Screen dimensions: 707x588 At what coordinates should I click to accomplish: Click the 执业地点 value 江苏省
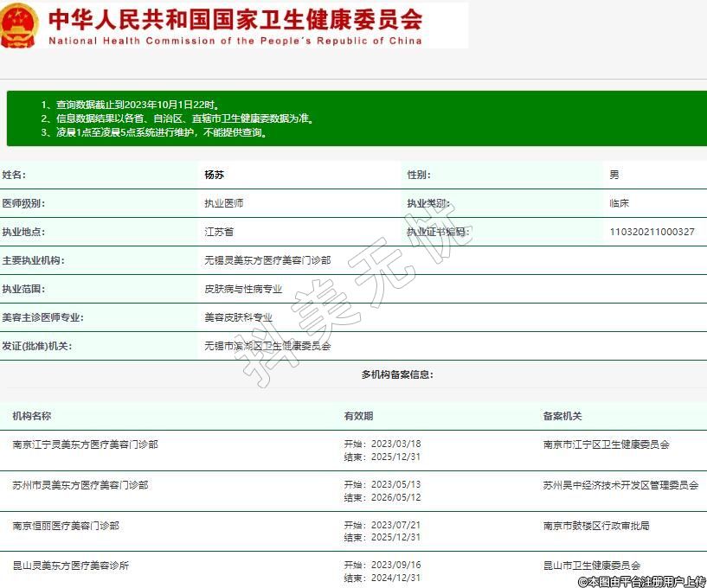click(x=218, y=232)
